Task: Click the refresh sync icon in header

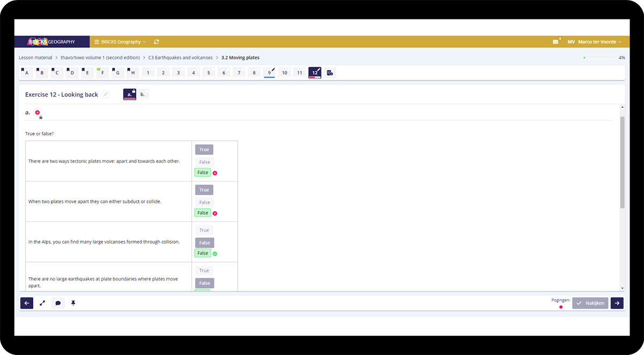Action: [156, 42]
